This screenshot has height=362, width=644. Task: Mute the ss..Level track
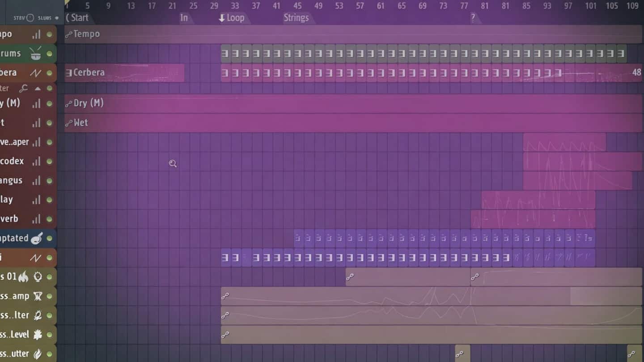click(49, 335)
